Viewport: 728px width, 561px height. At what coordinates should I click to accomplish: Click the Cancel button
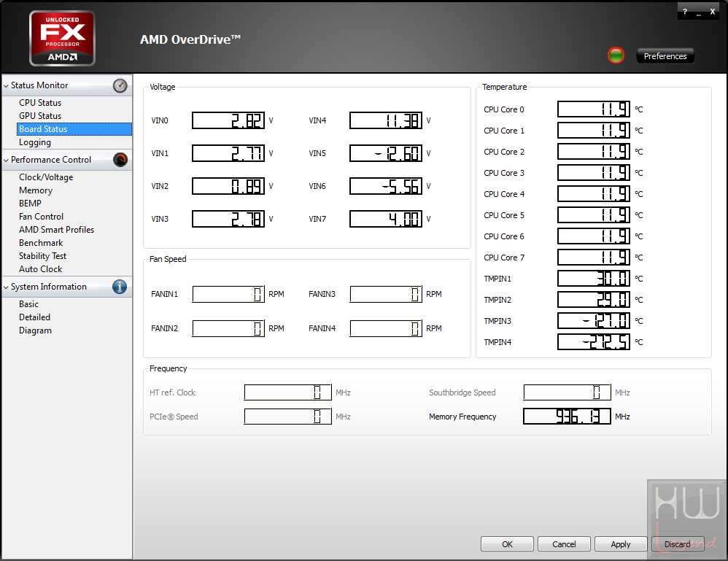click(564, 543)
